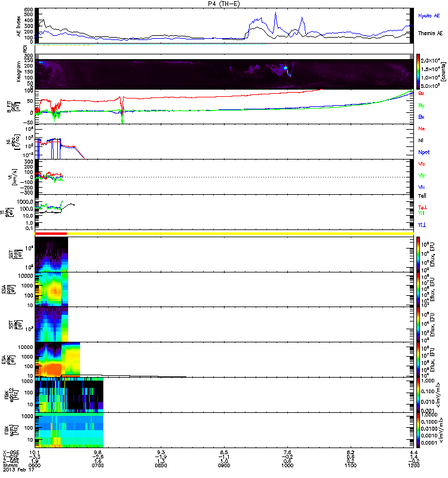Click the date label 2013 Feb 17
The image size is (448, 478).
coord(19,470)
